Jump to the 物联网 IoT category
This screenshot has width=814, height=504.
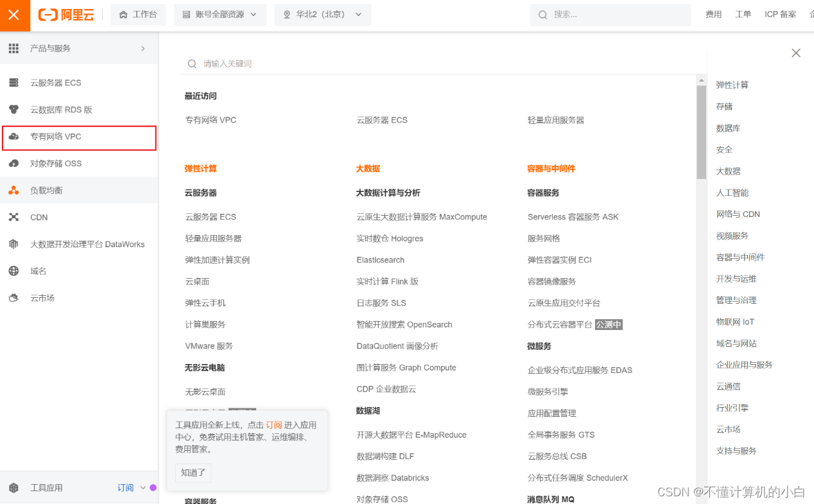click(735, 322)
